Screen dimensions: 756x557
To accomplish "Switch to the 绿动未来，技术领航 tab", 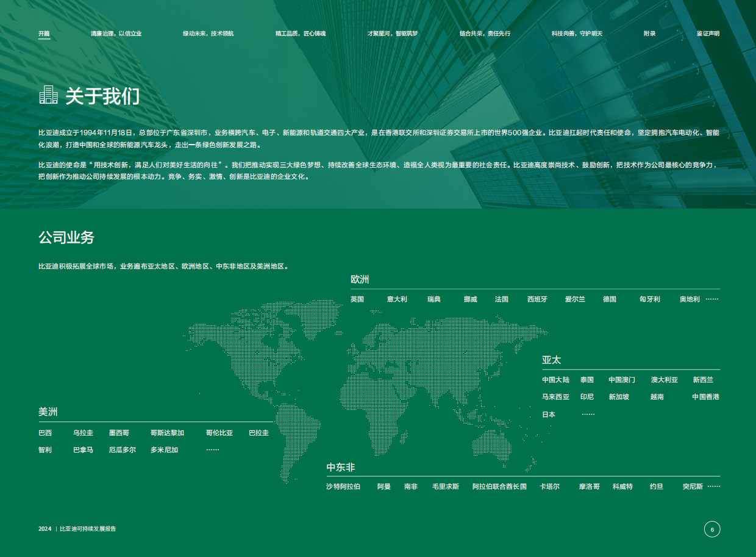I will pos(208,34).
